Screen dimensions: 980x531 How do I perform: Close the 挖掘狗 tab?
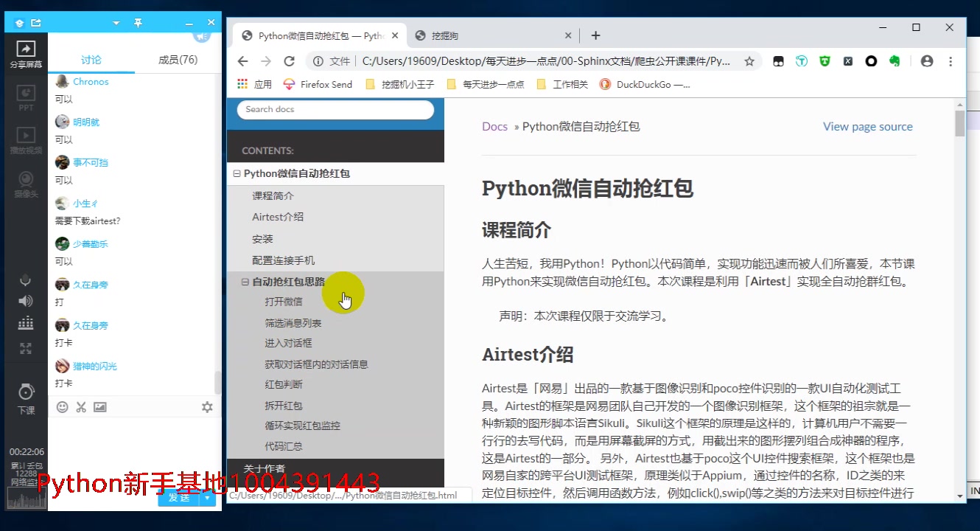tap(568, 35)
